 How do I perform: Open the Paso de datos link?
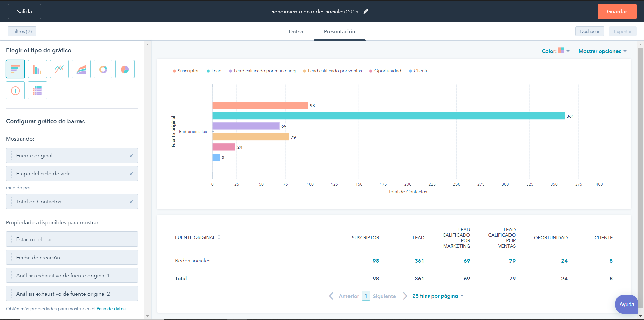click(111, 309)
